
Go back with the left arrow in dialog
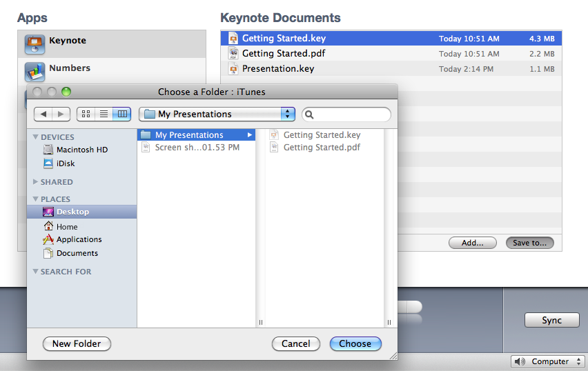43,114
